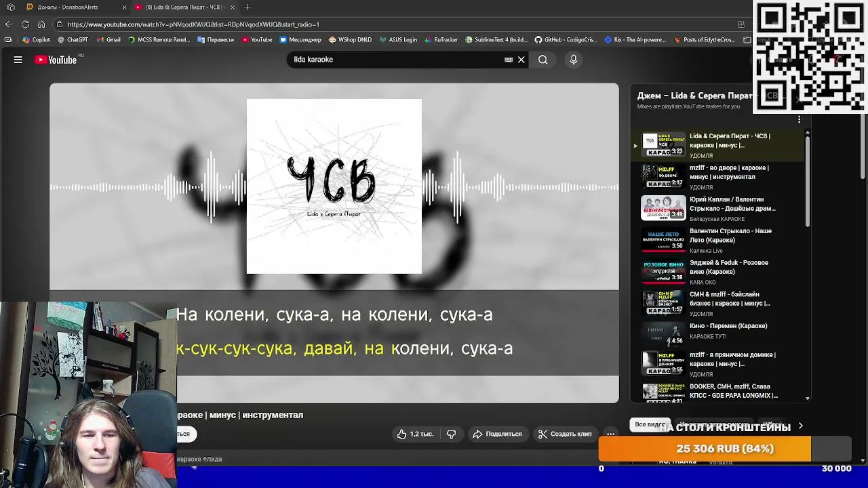Open the MCSS Remote Panel bookmark
This screenshot has width=868, height=488.
[159, 40]
